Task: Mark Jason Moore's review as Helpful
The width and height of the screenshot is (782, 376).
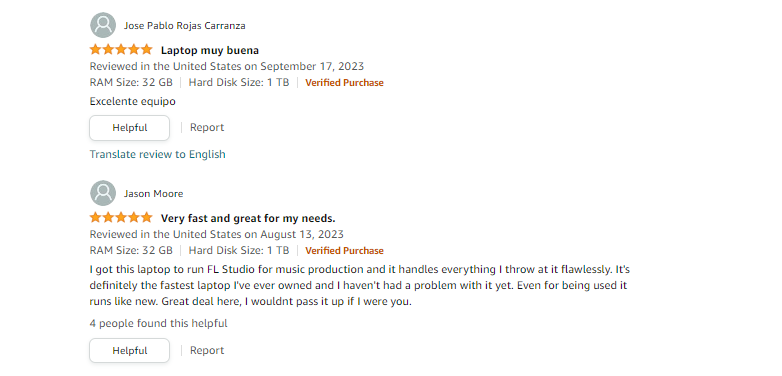Action: pyautogui.click(x=130, y=351)
